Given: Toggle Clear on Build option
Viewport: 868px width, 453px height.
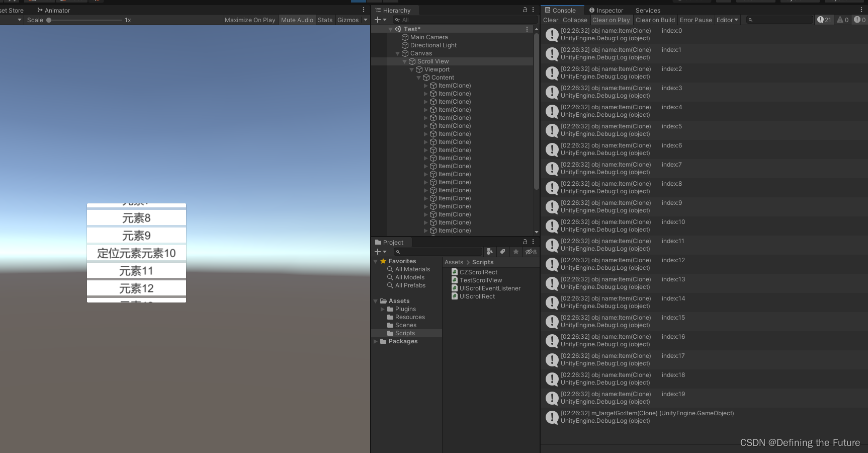Looking at the screenshot, I should coord(655,20).
